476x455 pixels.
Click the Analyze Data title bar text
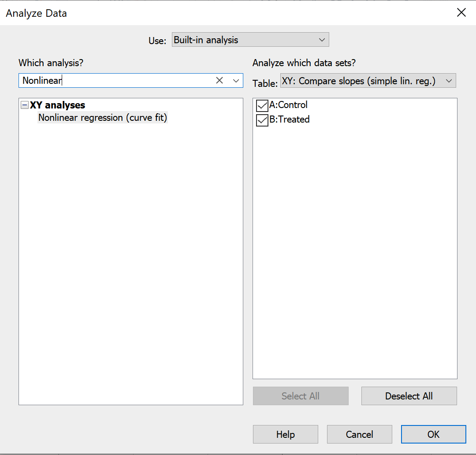(36, 13)
